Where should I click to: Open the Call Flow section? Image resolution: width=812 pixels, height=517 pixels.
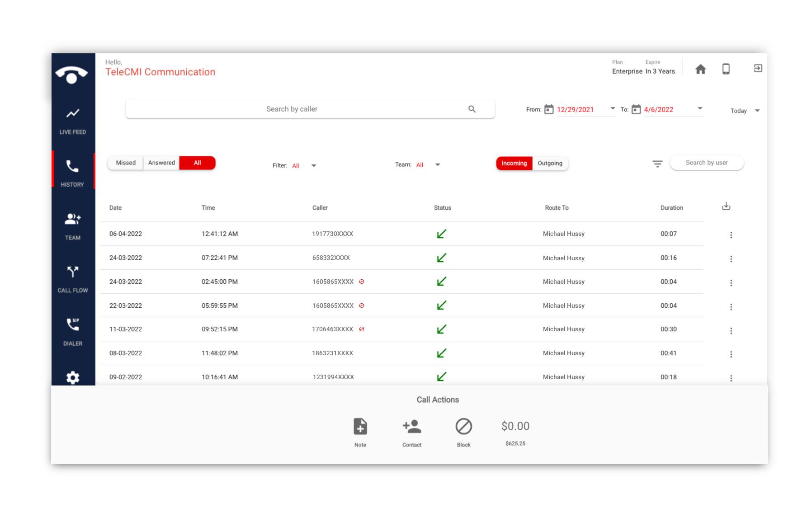73,279
